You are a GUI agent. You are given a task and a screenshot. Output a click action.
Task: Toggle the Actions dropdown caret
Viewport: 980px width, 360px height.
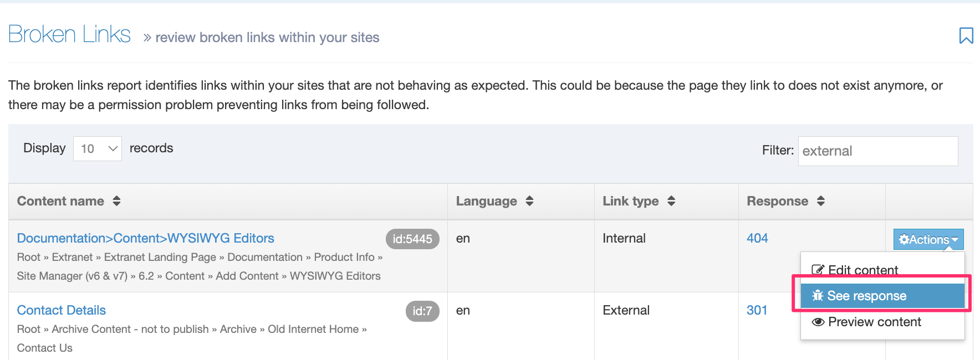click(x=955, y=239)
